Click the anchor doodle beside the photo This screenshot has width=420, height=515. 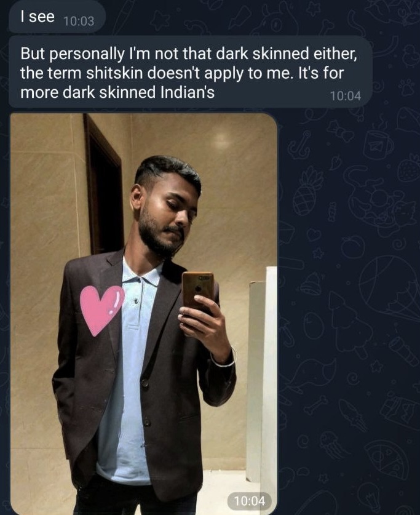click(x=299, y=144)
